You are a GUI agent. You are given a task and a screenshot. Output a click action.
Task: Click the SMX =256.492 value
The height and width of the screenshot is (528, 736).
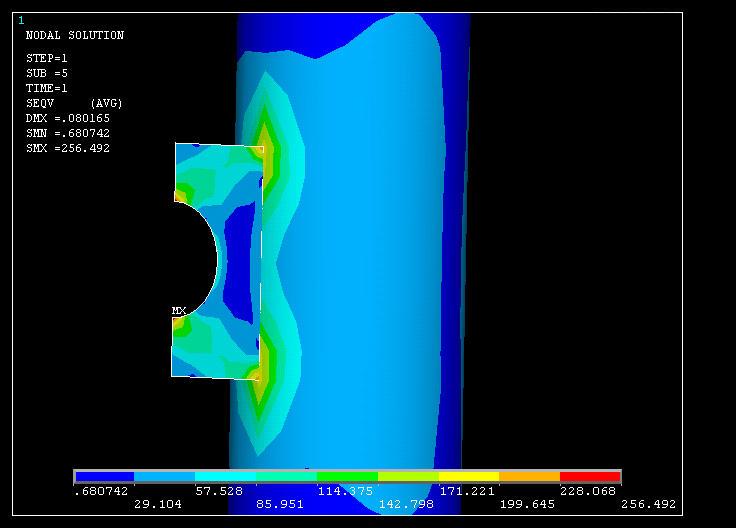[x=68, y=148]
